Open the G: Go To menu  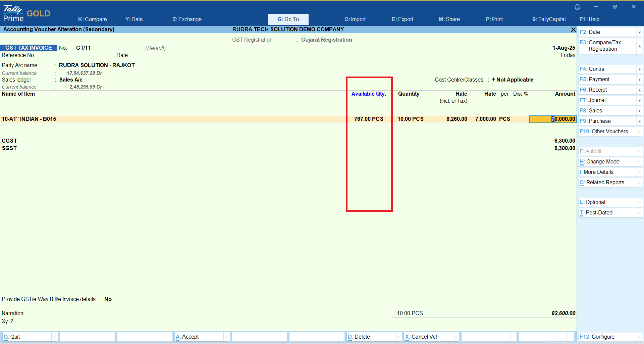tap(288, 19)
